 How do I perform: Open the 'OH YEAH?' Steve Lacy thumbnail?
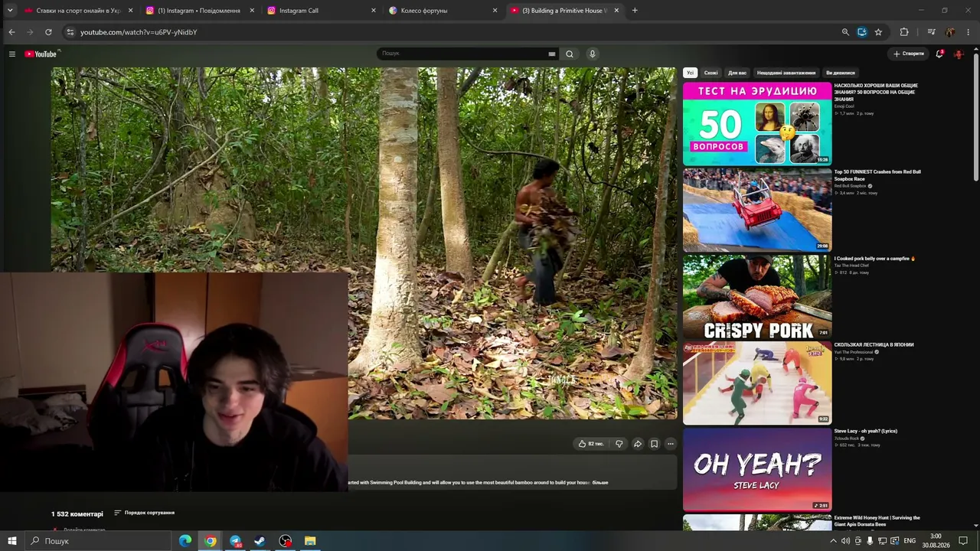[x=757, y=469]
